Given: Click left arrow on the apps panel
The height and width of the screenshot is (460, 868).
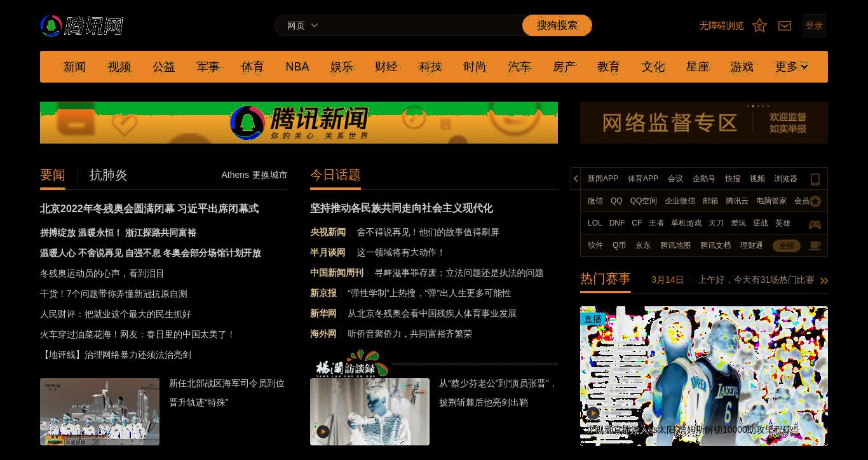Looking at the screenshot, I should point(576,179).
